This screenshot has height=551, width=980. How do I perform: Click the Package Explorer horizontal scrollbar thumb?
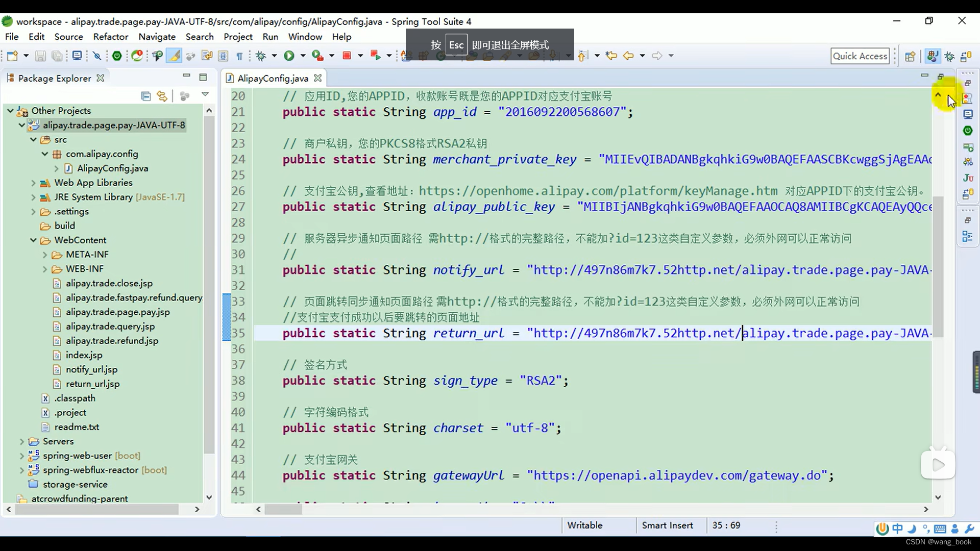(x=97, y=509)
